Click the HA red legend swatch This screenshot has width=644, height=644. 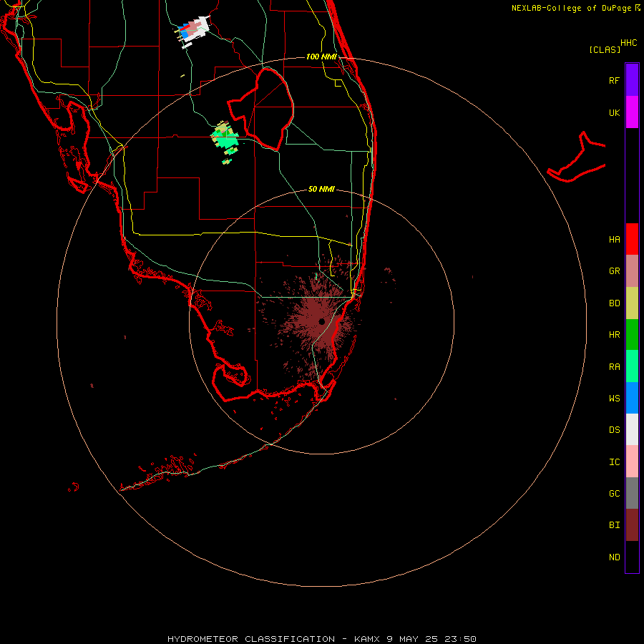(632, 239)
